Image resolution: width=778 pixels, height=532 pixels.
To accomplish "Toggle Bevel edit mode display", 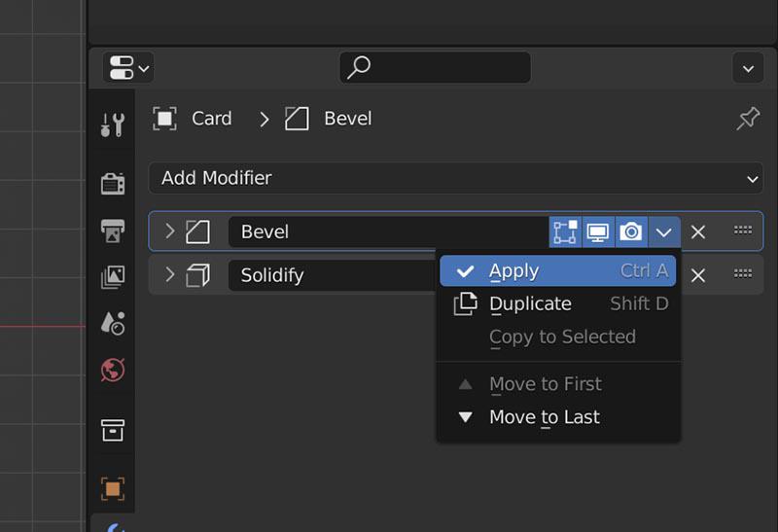I will coord(565,231).
